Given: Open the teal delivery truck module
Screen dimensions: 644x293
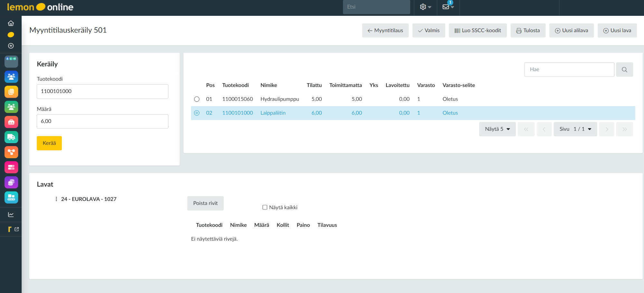Looking at the screenshot, I should pyautogui.click(x=11, y=137).
